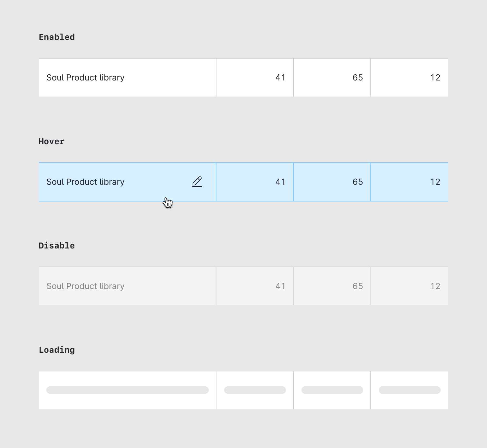487x448 pixels.
Task: Click the last skeleton placeholder in Loading row
Action: 409,390
